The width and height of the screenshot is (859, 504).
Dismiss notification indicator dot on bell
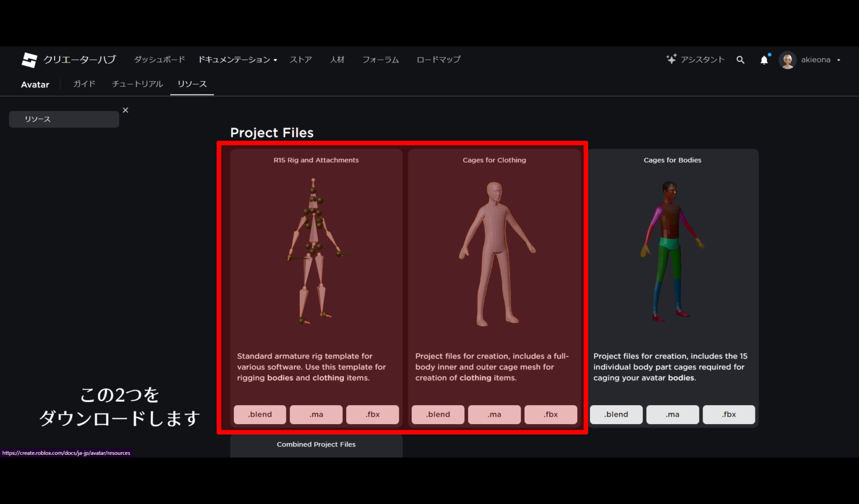coord(768,55)
